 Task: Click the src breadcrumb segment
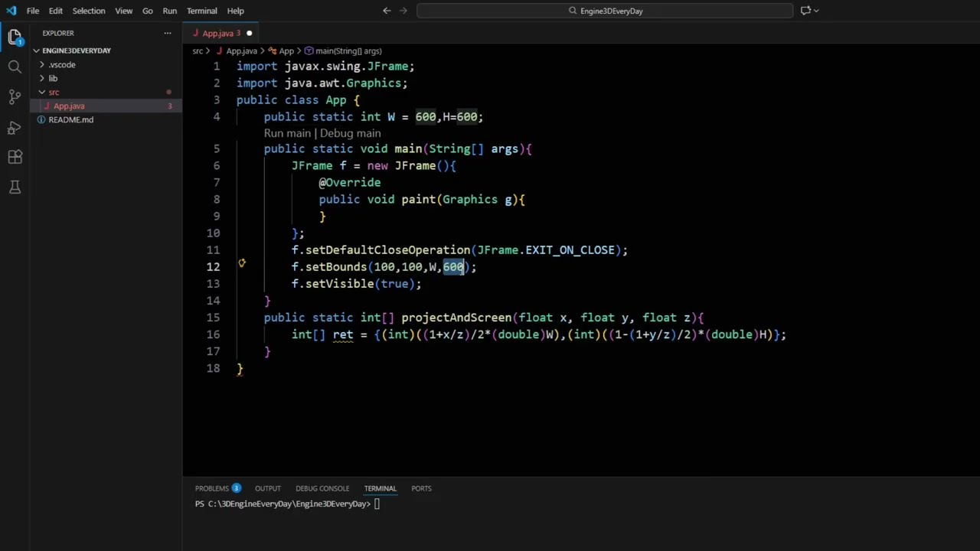click(198, 51)
